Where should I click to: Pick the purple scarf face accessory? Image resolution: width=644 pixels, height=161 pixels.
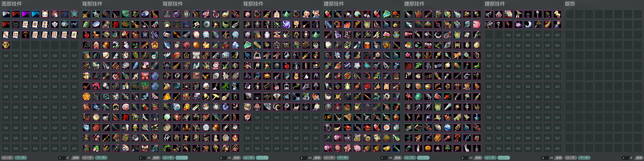coord(26,14)
